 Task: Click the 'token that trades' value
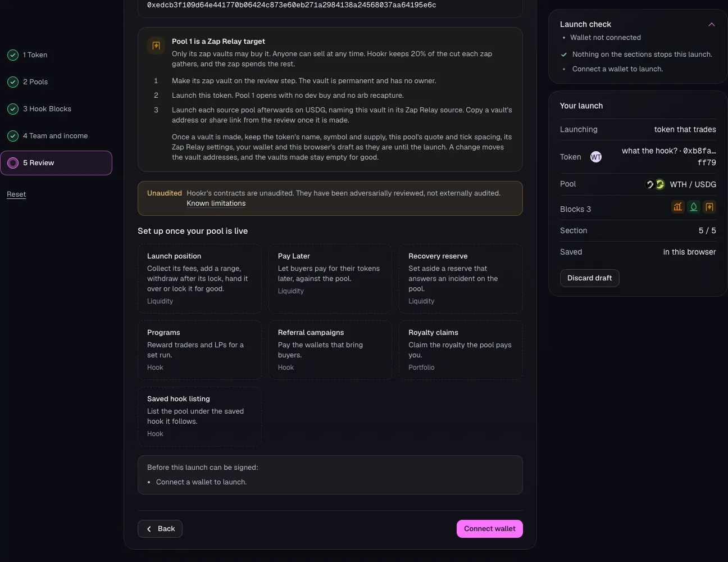685,129
